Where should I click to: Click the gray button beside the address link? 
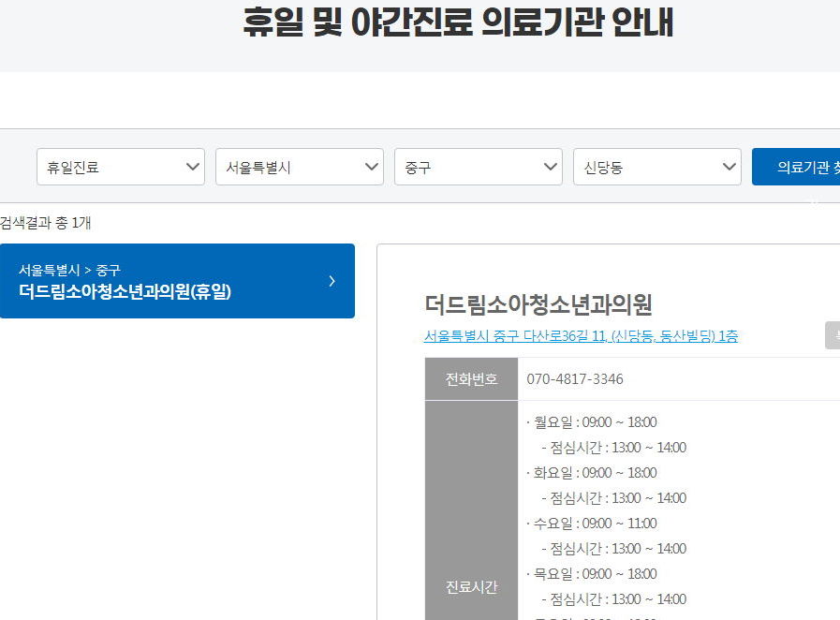(x=833, y=335)
